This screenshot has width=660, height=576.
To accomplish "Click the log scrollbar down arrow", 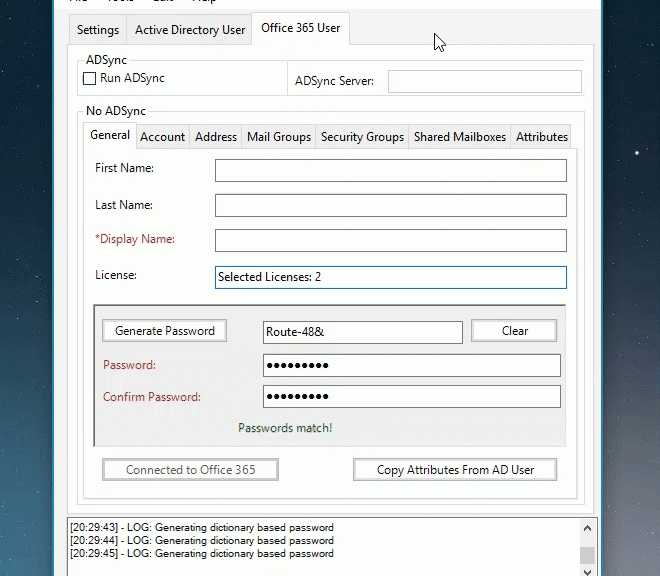I will [588, 571].
